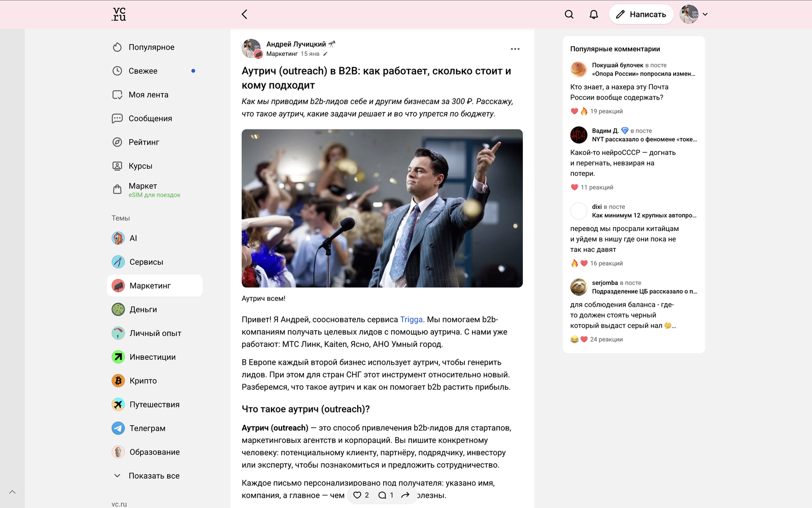This screenshot has width=812, height=508.
Task: Click the Написать button
Action: 641,14
